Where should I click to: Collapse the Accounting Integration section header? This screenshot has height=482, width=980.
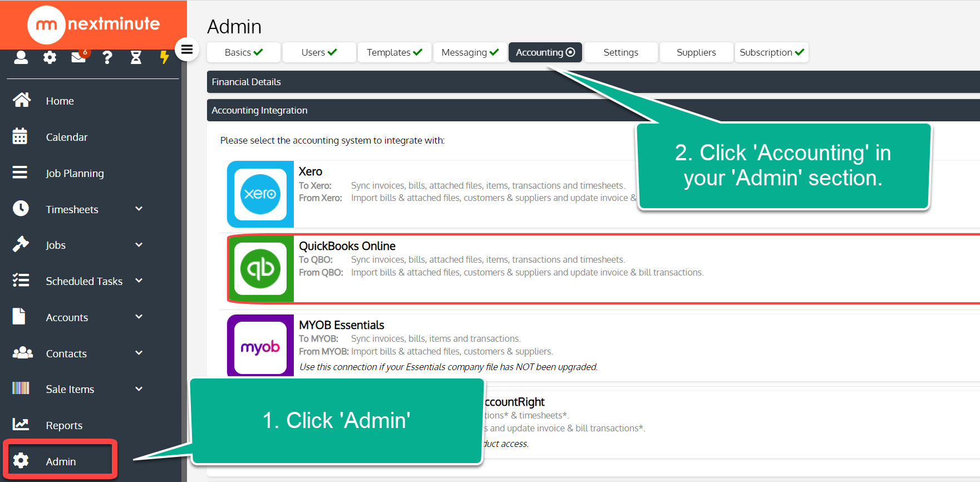pyautogui.click(x=593, y=110)
